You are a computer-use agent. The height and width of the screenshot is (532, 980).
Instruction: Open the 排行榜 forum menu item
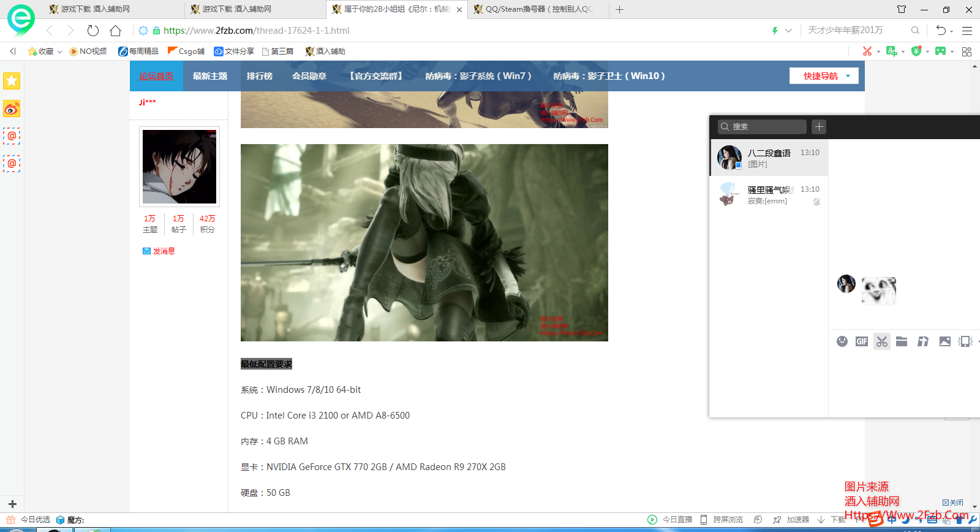coord(259,76)
